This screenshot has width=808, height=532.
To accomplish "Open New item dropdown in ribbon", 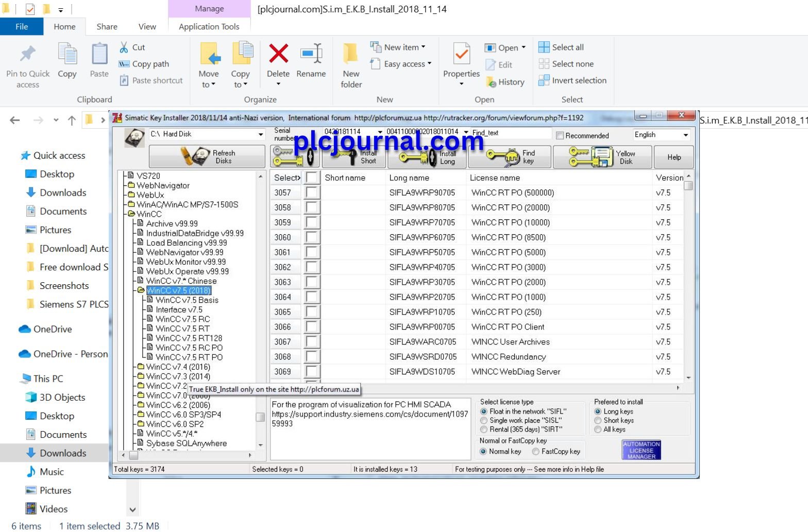I will tap(398, 47).
